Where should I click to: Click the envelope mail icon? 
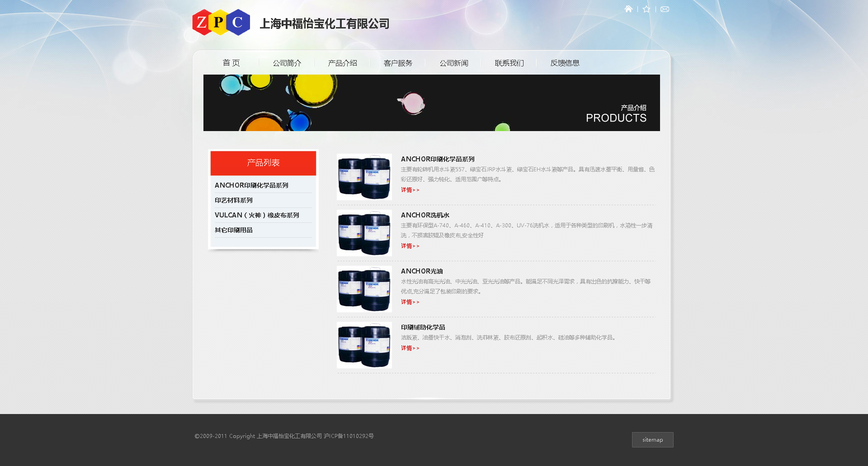pyautogui.click(x=665, y=9)
